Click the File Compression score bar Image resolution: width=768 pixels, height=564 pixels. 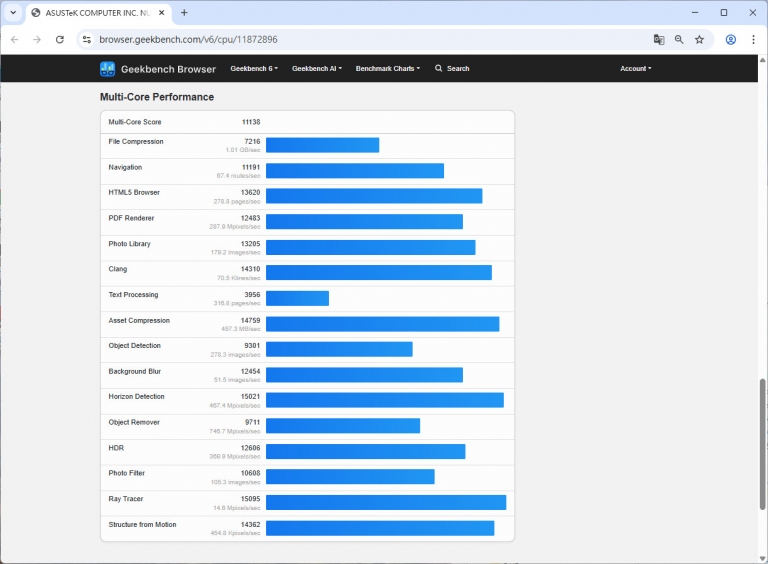tap(322, 145)
